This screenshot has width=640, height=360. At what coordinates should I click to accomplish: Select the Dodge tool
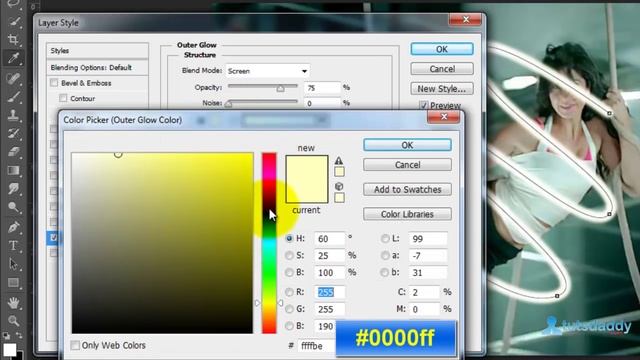coord(13,207)
